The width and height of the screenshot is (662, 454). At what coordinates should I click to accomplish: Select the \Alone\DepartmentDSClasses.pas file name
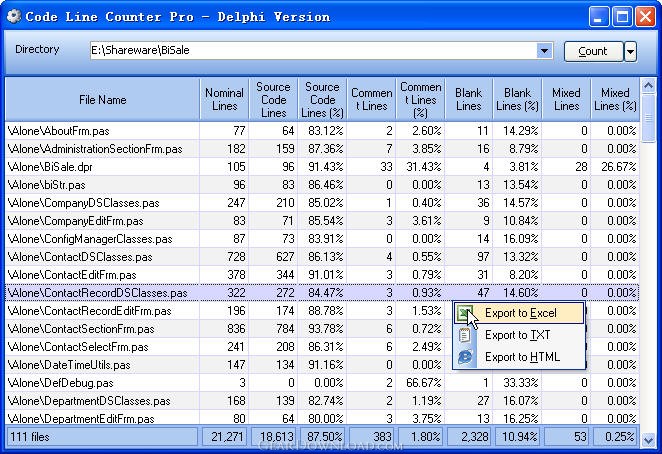coord(89,401)
